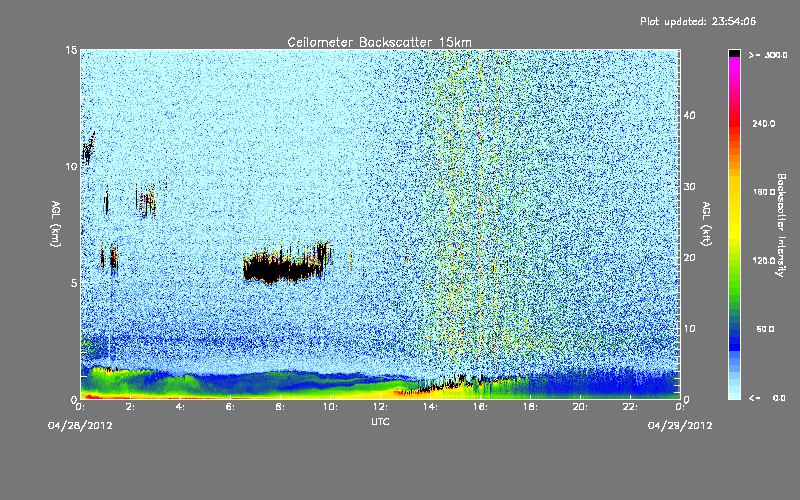Click the "10:" hour tick label

pos(330,407)
